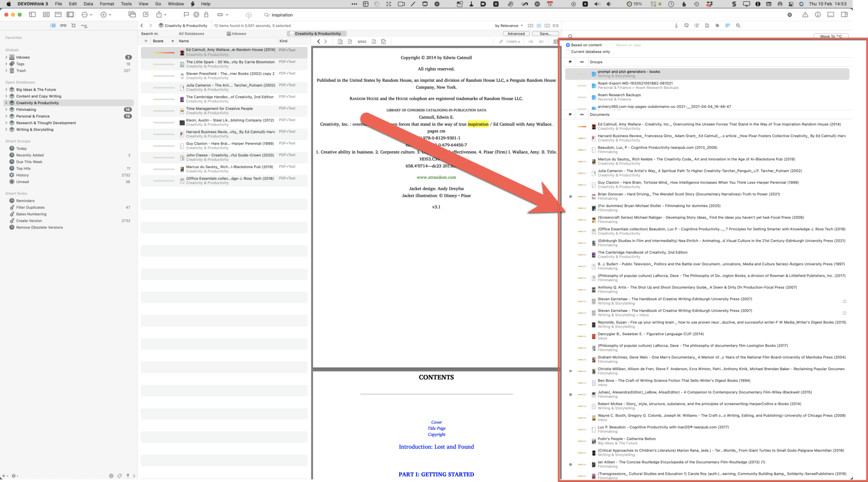
Task: Open the www.atrandom.com link
Action: coord(436,177)
